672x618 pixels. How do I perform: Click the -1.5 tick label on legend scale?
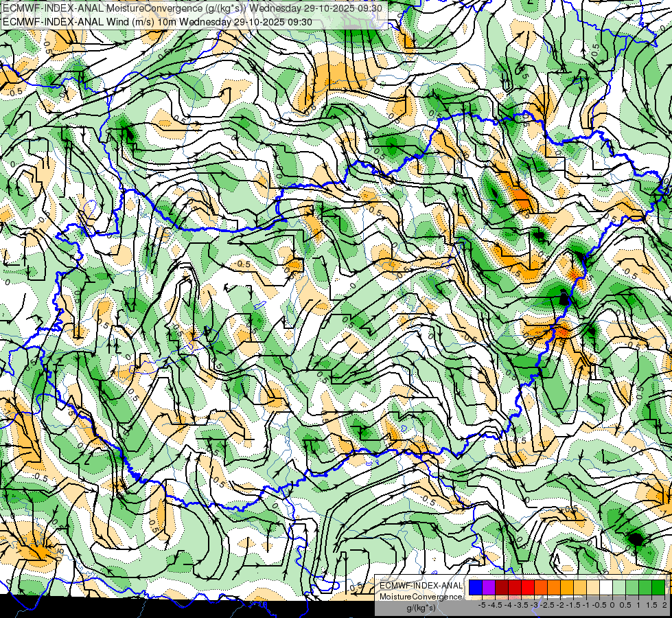[573, 605]
